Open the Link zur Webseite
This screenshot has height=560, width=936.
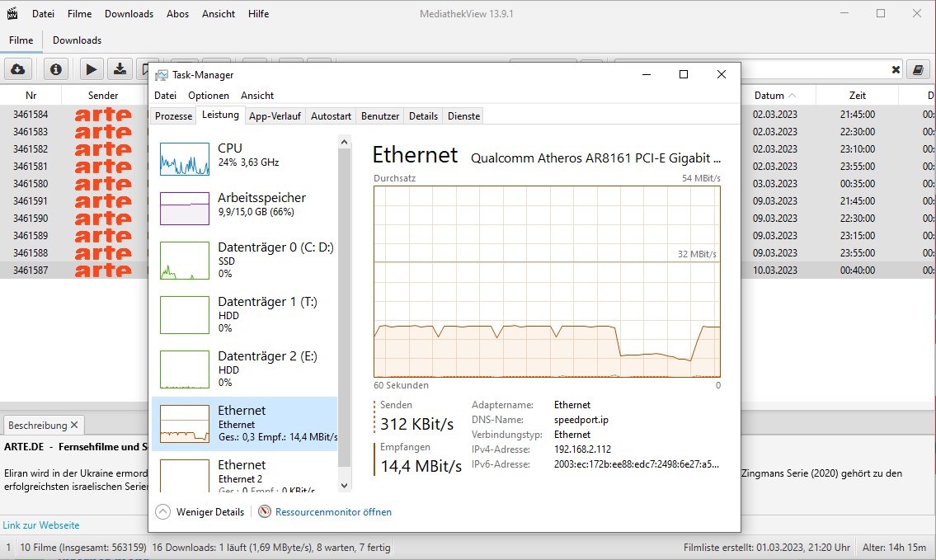(x=41, y=525)
